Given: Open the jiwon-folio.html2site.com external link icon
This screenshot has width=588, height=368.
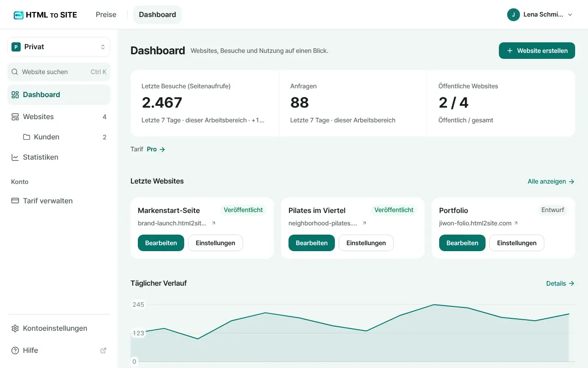Looking at the screenshot, I should click(516, 223).
